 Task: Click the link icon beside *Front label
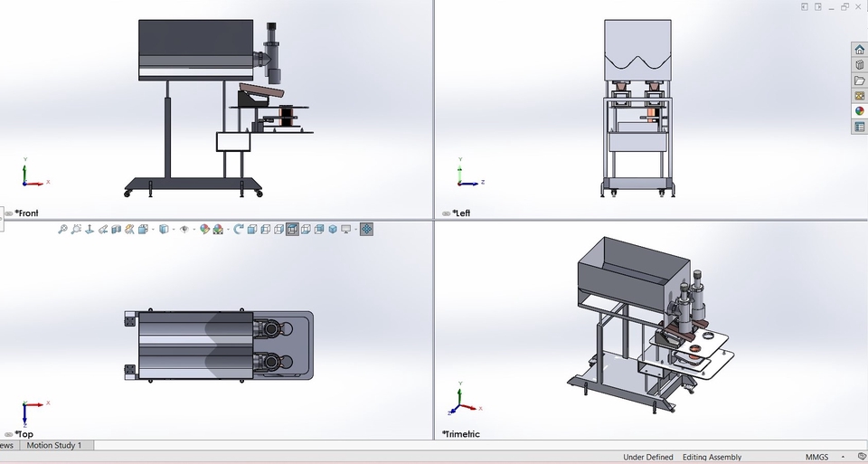(9, 213)
